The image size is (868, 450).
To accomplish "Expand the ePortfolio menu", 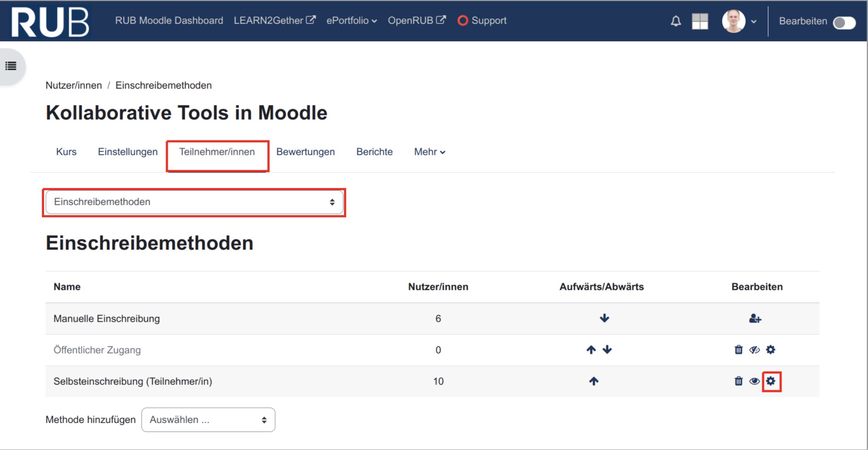I will (352, 21).
